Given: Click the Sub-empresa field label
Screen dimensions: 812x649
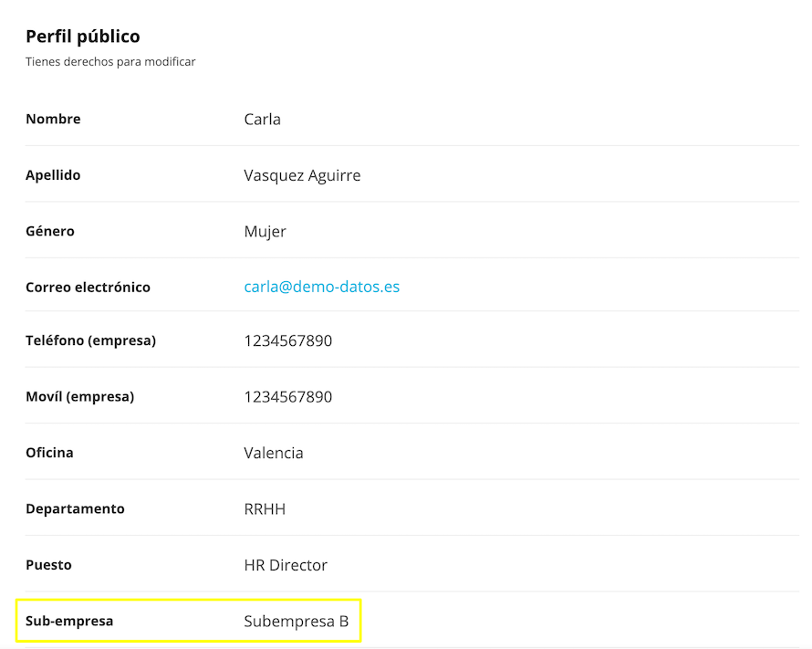Looking at the screenshot, I should (x=69, y=621).
